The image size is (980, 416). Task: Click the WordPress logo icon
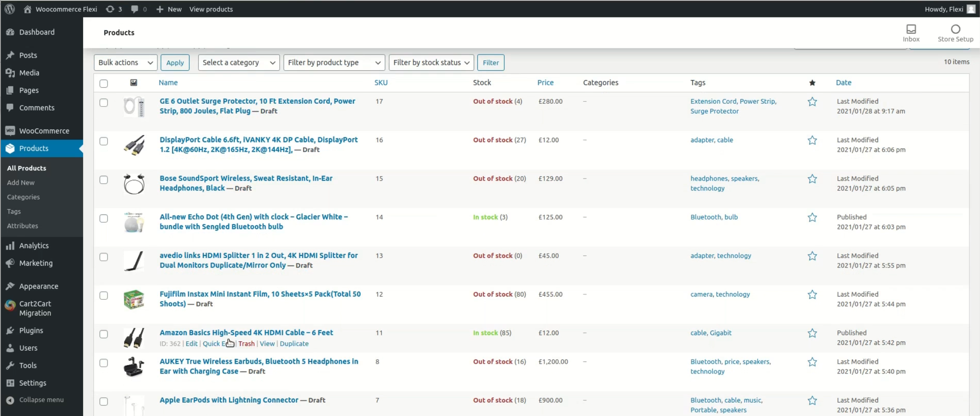tap(10, 9)
